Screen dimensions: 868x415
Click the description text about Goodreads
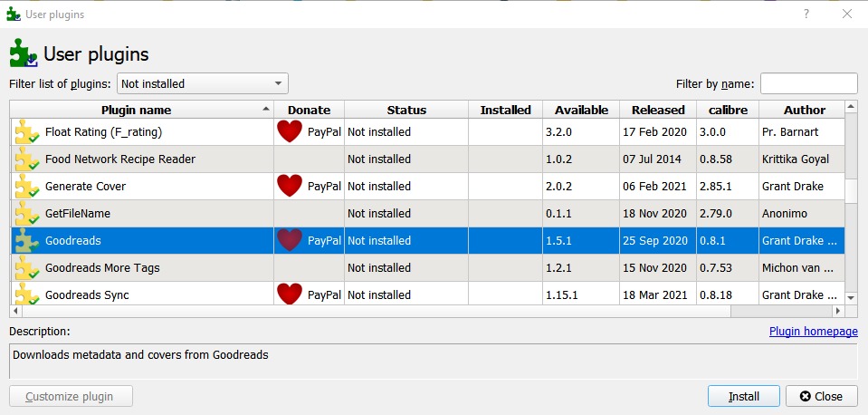coord(140,354)
